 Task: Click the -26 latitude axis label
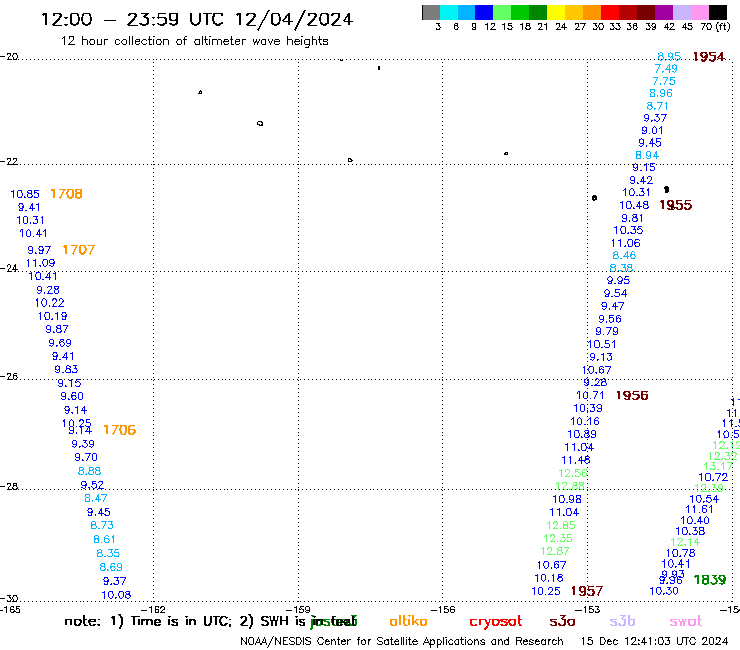tap(8, 377)
